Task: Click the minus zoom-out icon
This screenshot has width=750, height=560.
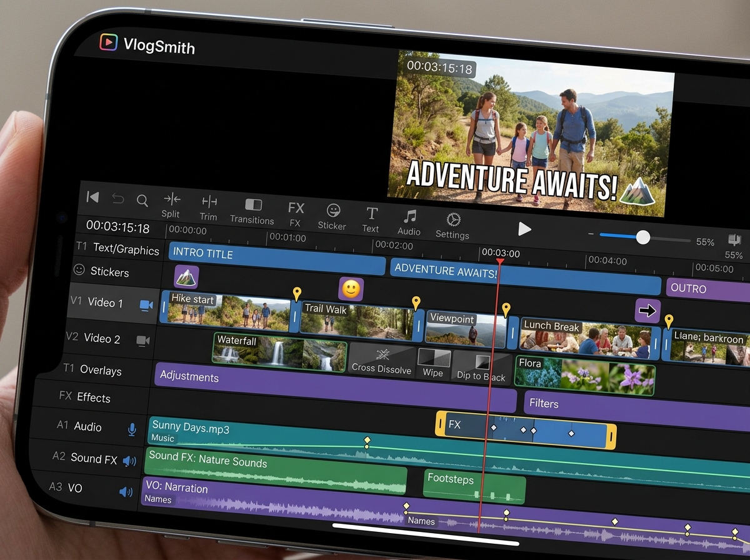Action: click(591, 234)
